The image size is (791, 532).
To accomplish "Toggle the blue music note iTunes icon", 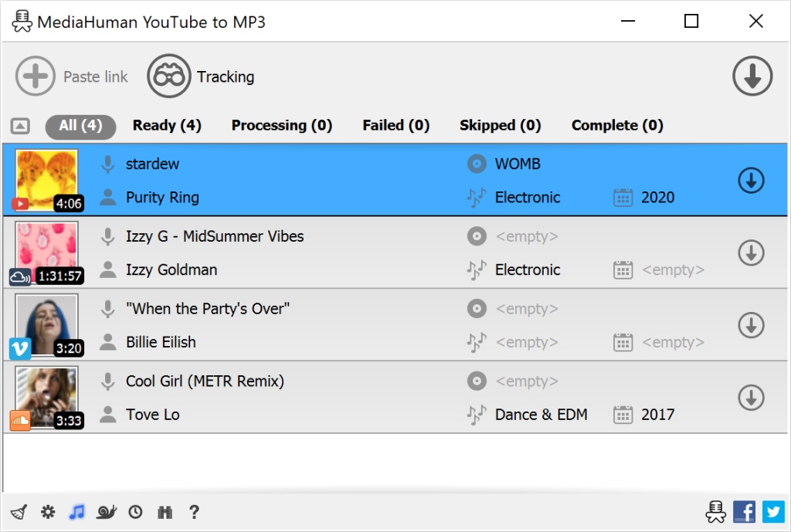I will pyautogui.click(x=76, y=512).
